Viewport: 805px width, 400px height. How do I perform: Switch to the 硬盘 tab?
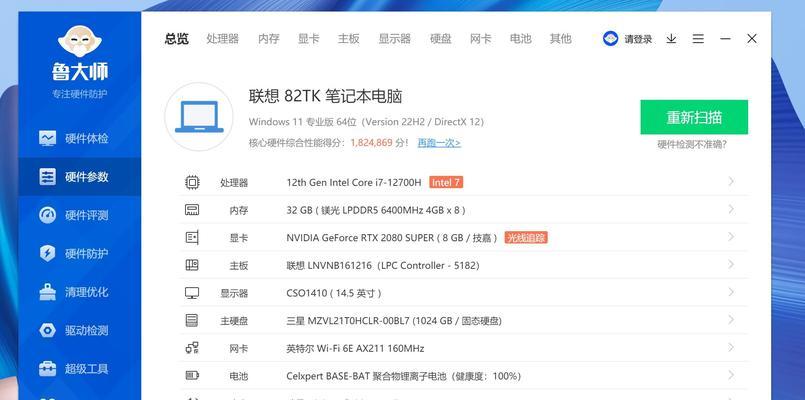click(440, 39)
